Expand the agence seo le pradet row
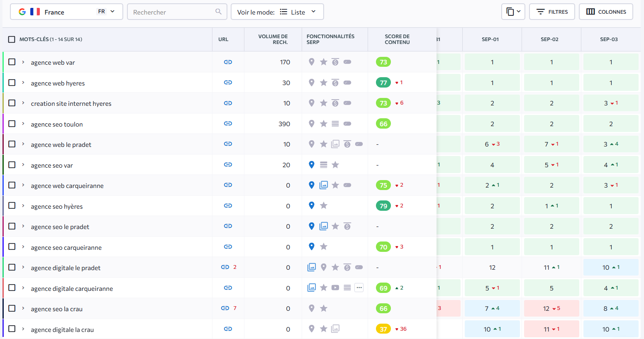644x339 pixels. pyautogui.click(x=23, y=226)
